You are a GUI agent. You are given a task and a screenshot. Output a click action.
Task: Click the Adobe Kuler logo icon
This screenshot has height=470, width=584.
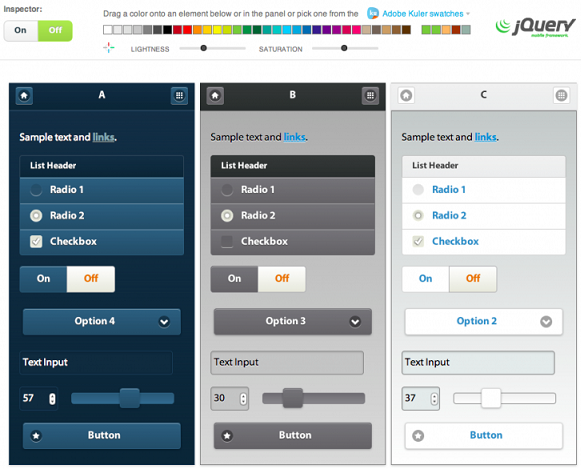click(372, 13)
